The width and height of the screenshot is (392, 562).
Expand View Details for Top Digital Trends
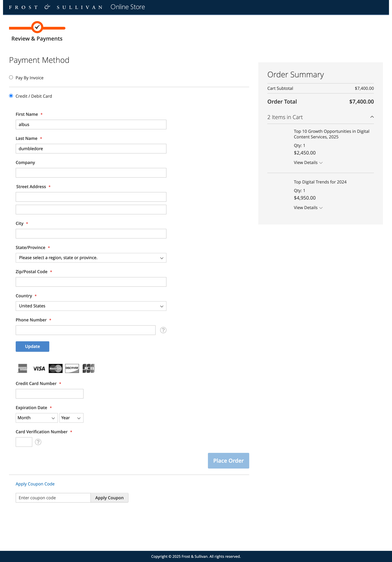[308, 208]
